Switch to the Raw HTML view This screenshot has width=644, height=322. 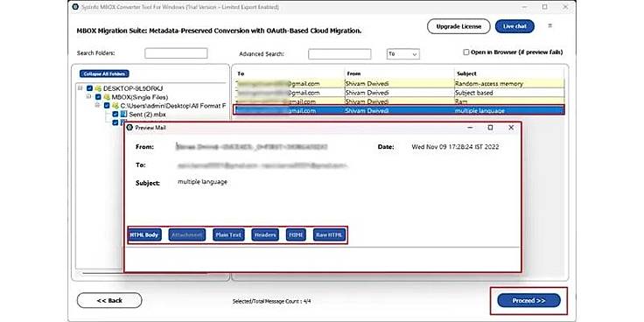pyautogui.click(x=329, y=234)
